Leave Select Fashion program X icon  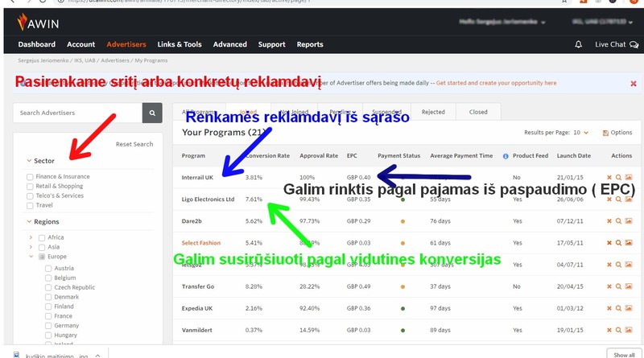click(x=609, y=243)
